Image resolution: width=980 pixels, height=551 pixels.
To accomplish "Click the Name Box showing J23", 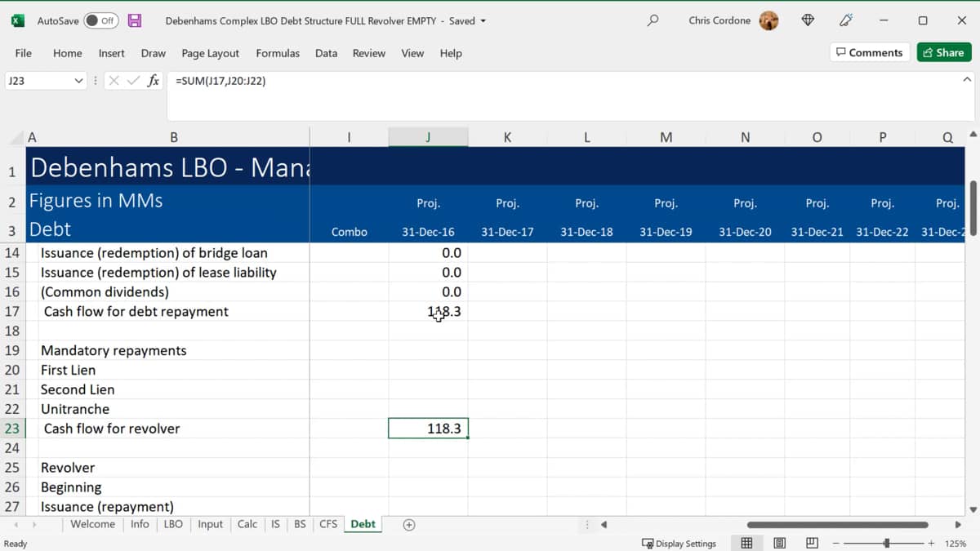I will (x=38, y=81).
